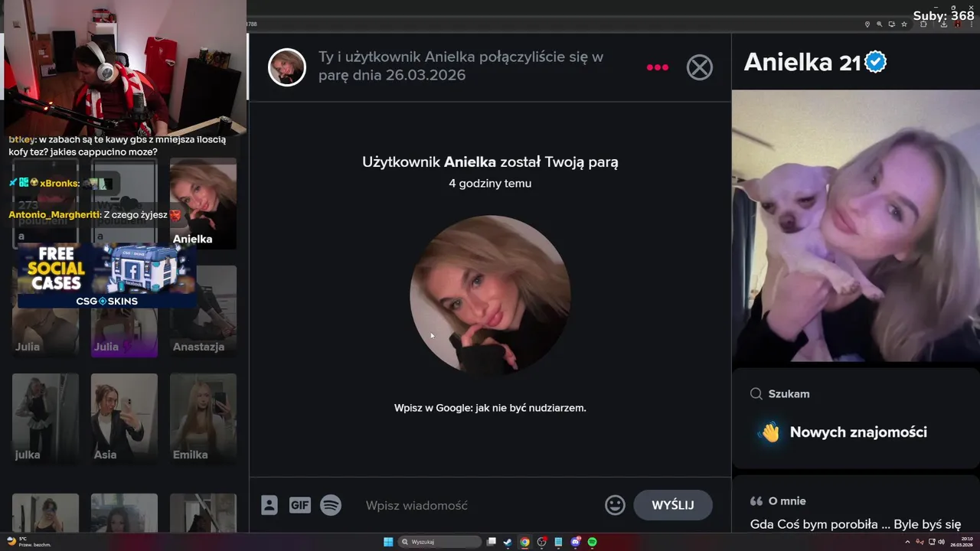Click the text '4 godziny temu'
The width and height of the screenshot is (980, 551).
point(490,184)
